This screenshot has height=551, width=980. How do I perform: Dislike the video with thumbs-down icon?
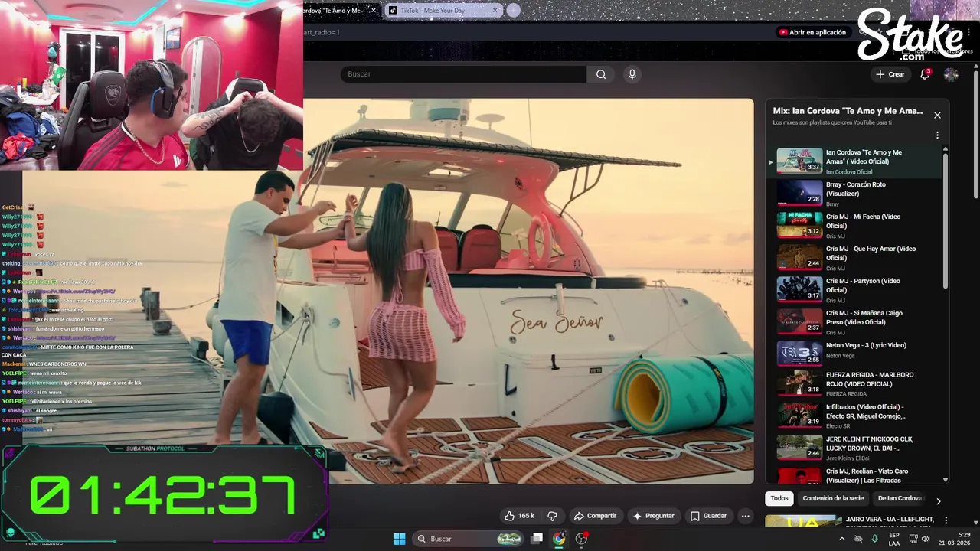552,516
